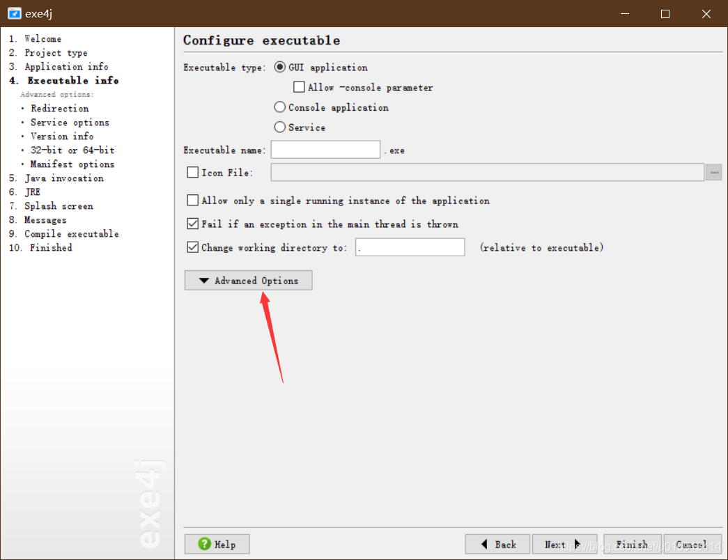Minimize the exe4j window
Viewport: 728px width, 560px height.
(625, 13)
